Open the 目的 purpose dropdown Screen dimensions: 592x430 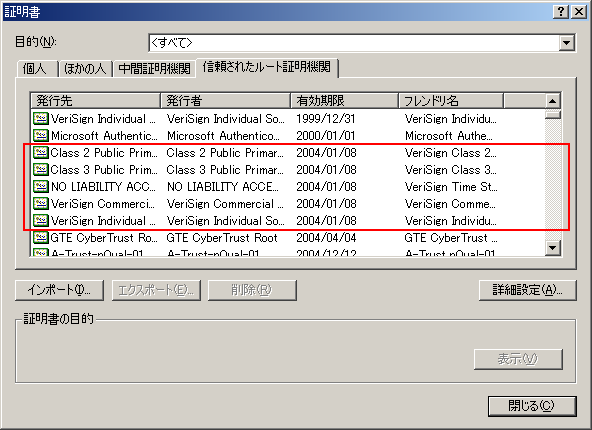click(x=566, y=43)
